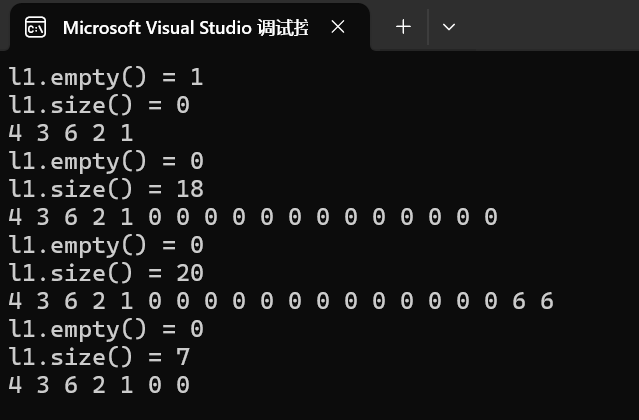Close the Microsoft Visual Studio tab
Image resolution: width=639 pixels, height=420 pixels.
coord(338,27)
